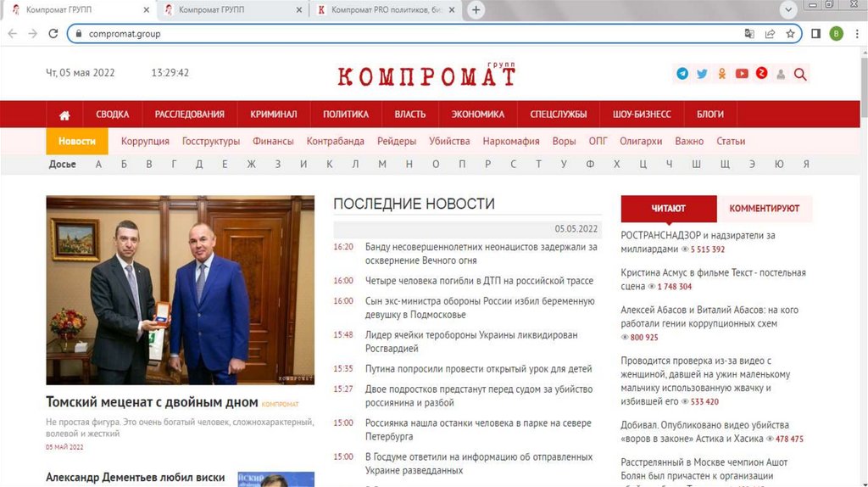Open the Олигархи subcategory
Viewport: 868px width, 487px height.
coord(641,142)
